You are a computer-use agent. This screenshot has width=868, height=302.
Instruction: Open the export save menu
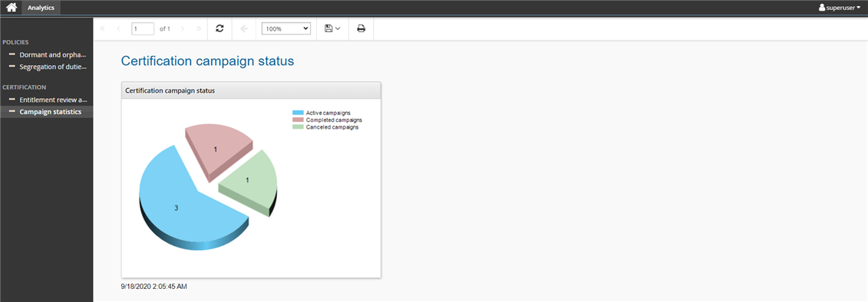point(332,29)
